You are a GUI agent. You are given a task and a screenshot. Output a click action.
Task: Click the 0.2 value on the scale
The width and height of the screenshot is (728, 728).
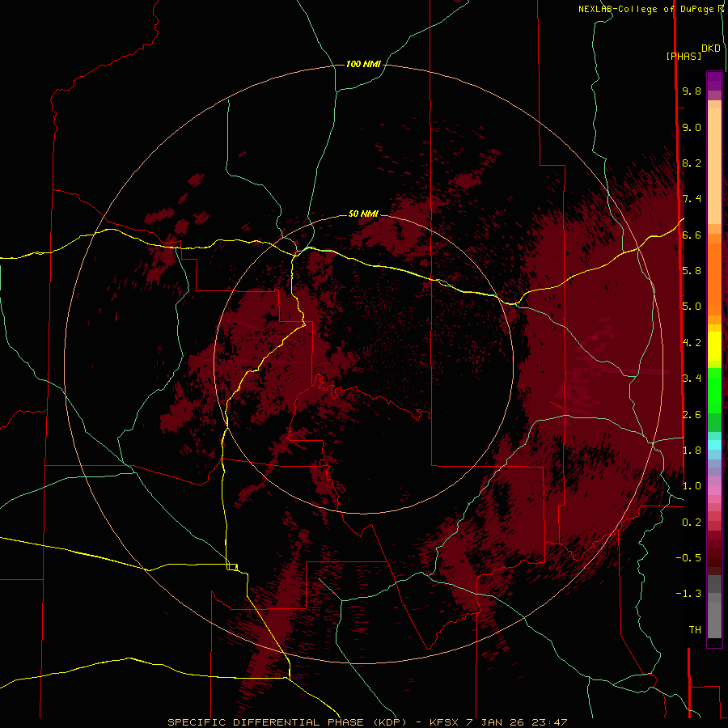click(x=692, y=523)
